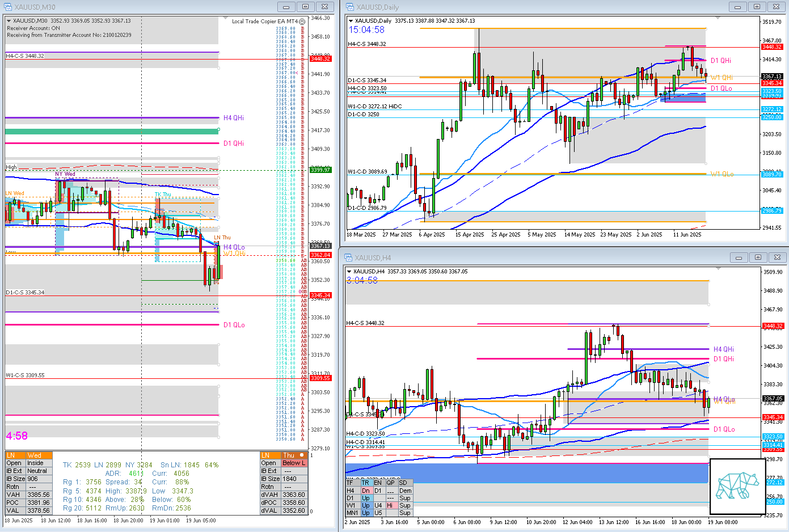Viewport: 789px width, 532px height.
Task: Click the geometric bear logo on H4 chart
Action: click(737, 486)
